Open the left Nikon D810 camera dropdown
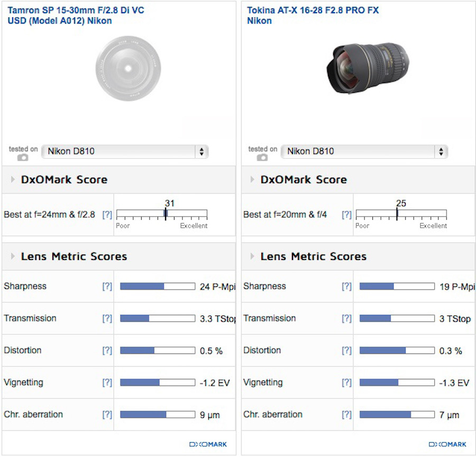Image resolution: width=476 pixels, height=457 pixels. coord(125,151)
